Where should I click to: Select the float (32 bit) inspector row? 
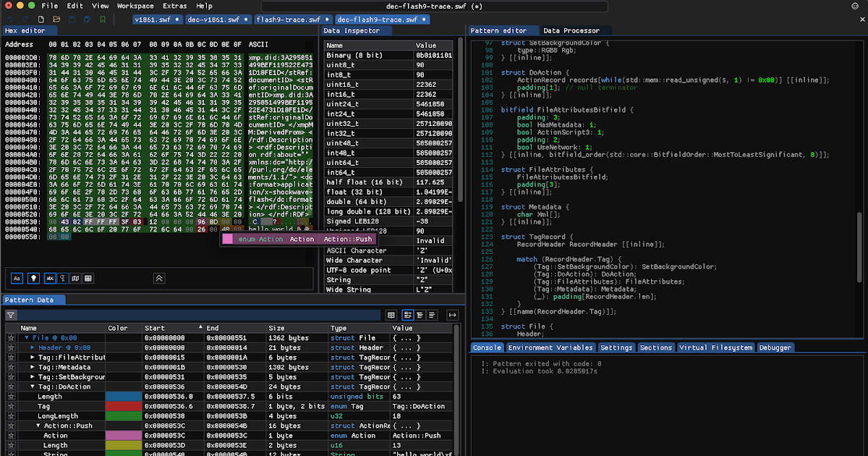point(389,191)
